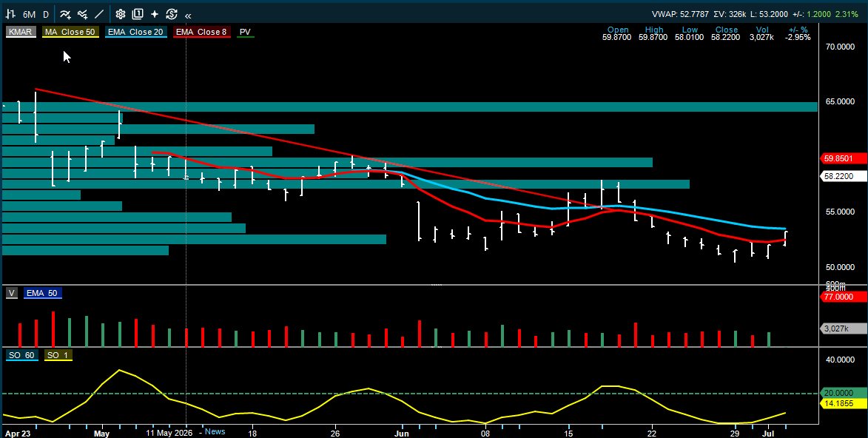Click the Close 58.2200 value

click(726, 38)
